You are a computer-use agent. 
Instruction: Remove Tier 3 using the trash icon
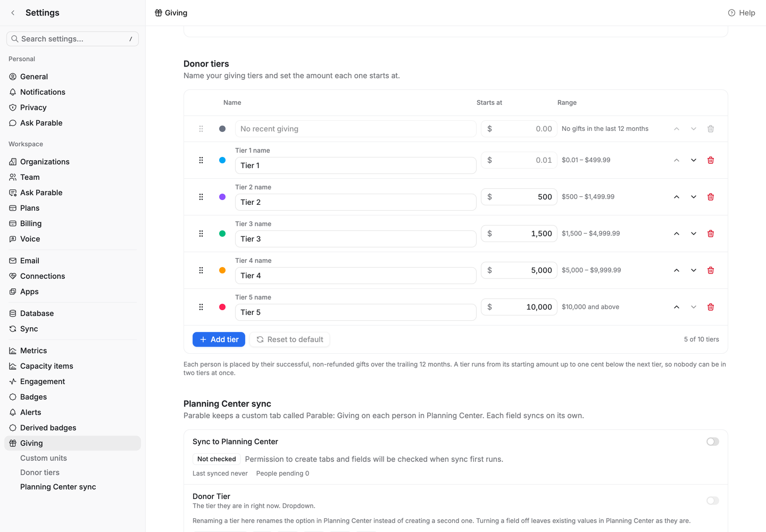(711, 234)
